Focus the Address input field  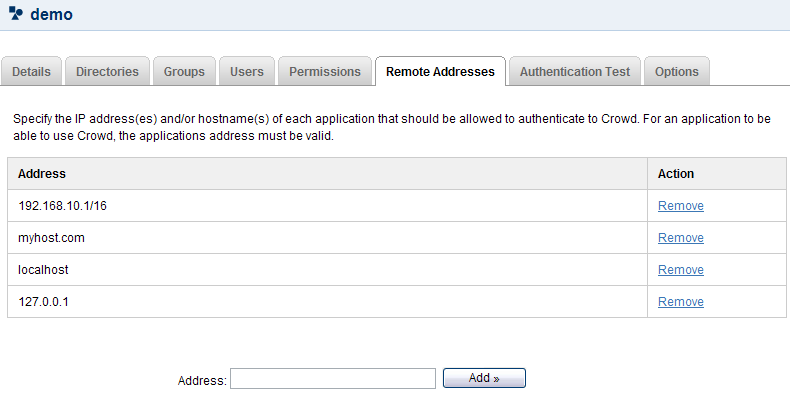(333, 379)
